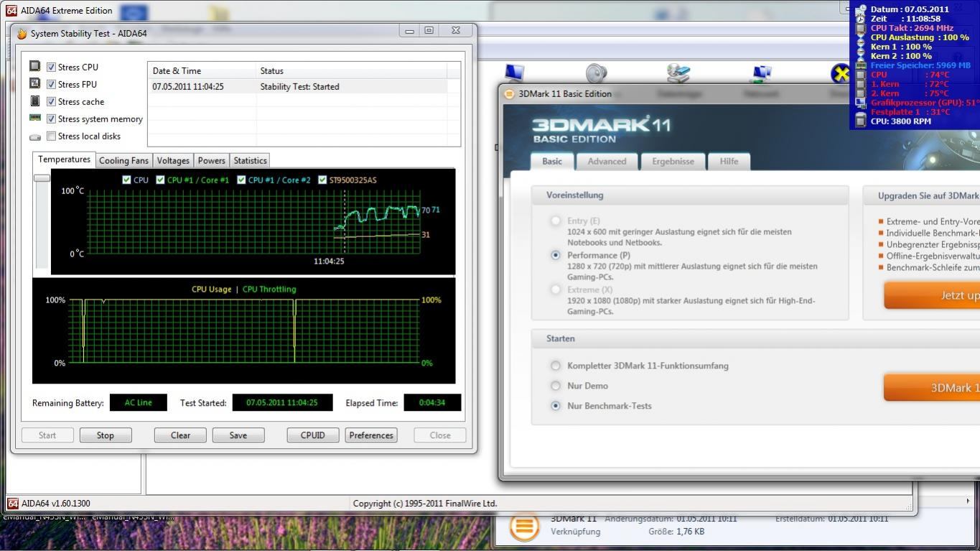This screenshot has width=980, height=551.
Task: Open the Voltages tab
Action: point(173,161)
